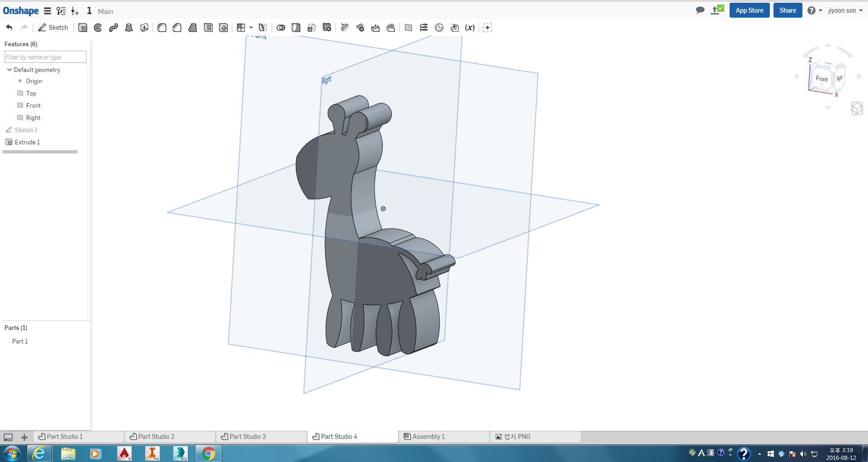Select the Fillet tool
This screenshot has width=868, height=462.
click(x=162, y=28)
